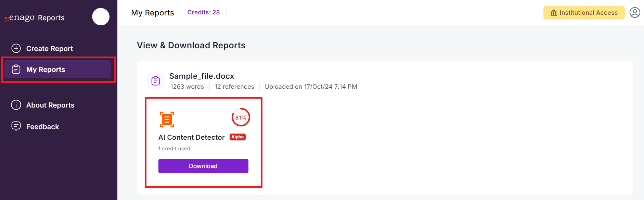Click the About Reports info icon
Image resolution: width=644 pixels, height=200 pixels.
[16, 105]
